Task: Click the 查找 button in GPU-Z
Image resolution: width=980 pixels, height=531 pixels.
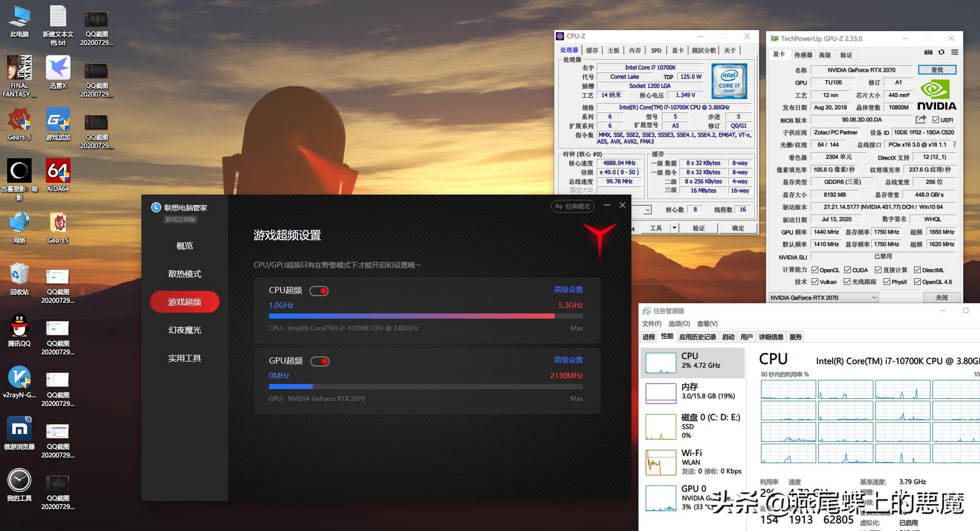Action: pos(937,69)
